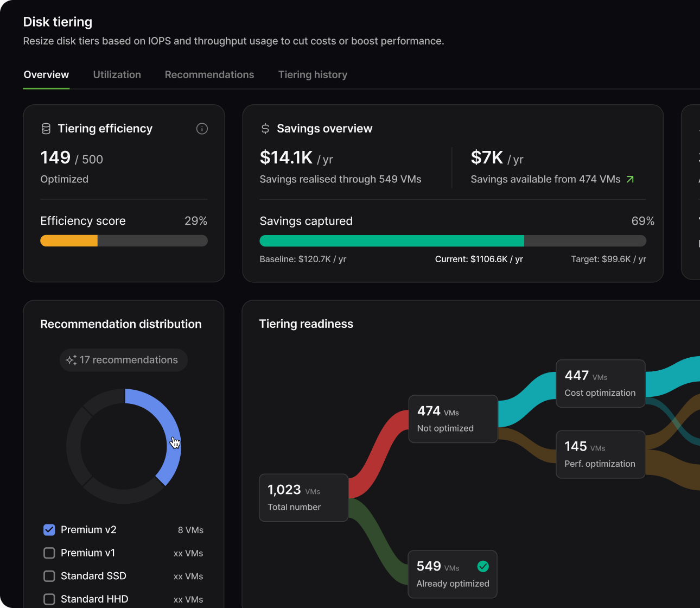Open the Utilization tab

click(x=117, y=75)
